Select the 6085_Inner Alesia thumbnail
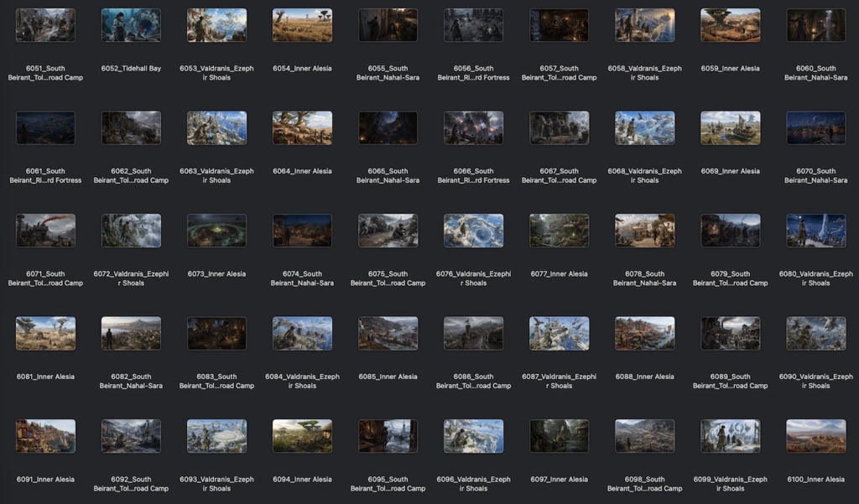The height and width of the screenshot is (504, 859). point(388,333)
